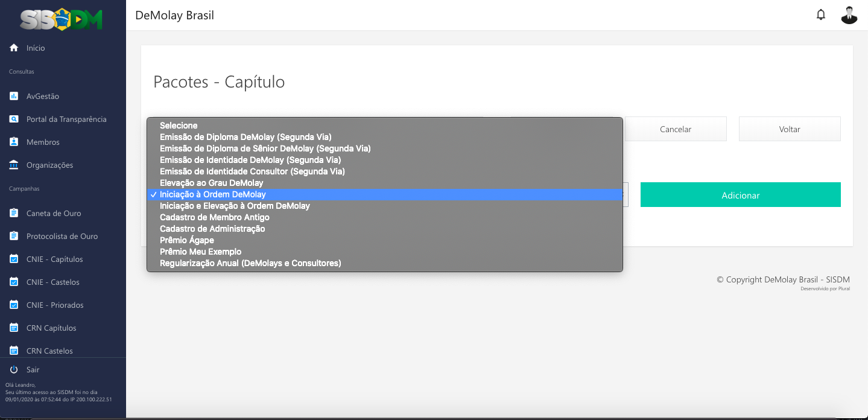Select the checked 'Iniciação à Ordem DeMolay' option
Screen dimensions: 868x420
tap(212, 194)
